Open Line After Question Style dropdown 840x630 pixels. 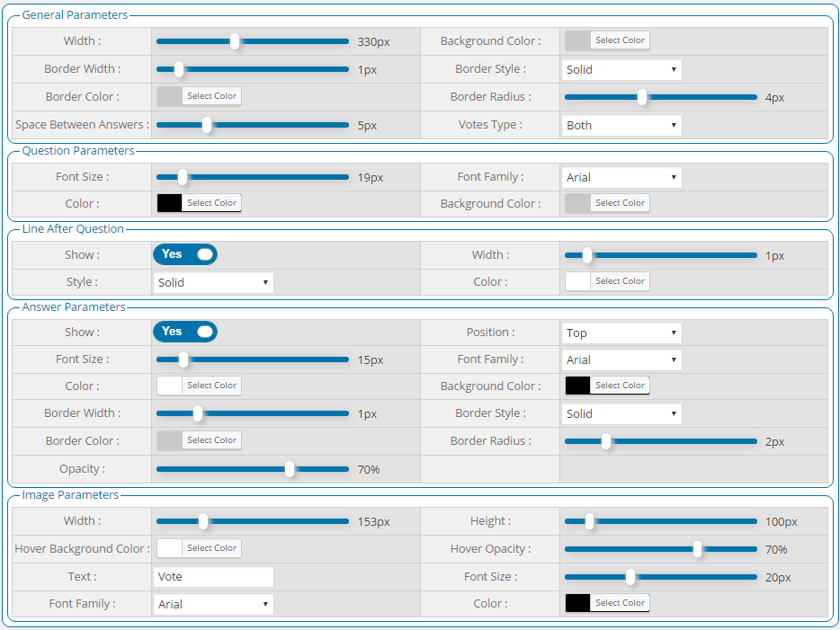coord(213,282)
